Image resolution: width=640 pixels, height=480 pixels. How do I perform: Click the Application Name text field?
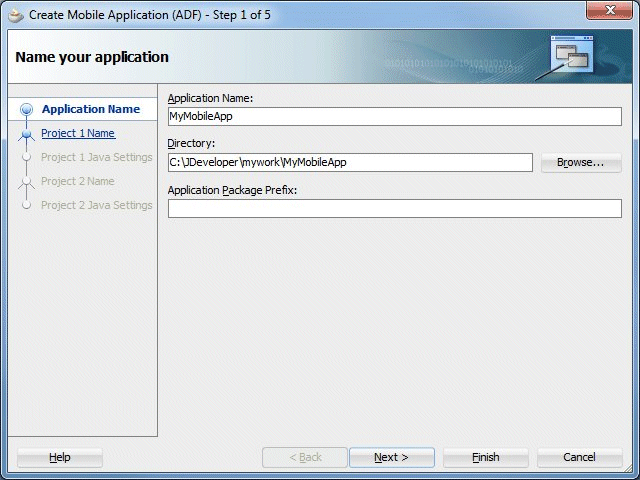tap(395, 116)
